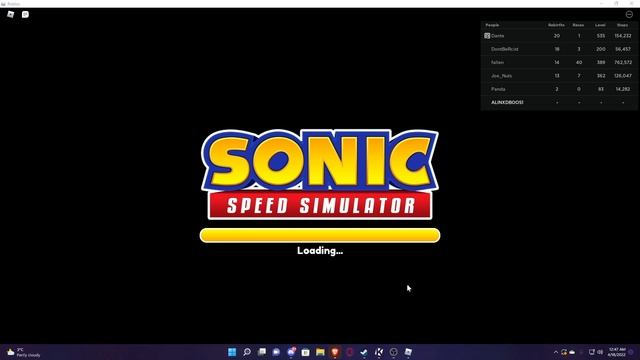Open the circular wheel app taskbar icon

tap(393, 352)
